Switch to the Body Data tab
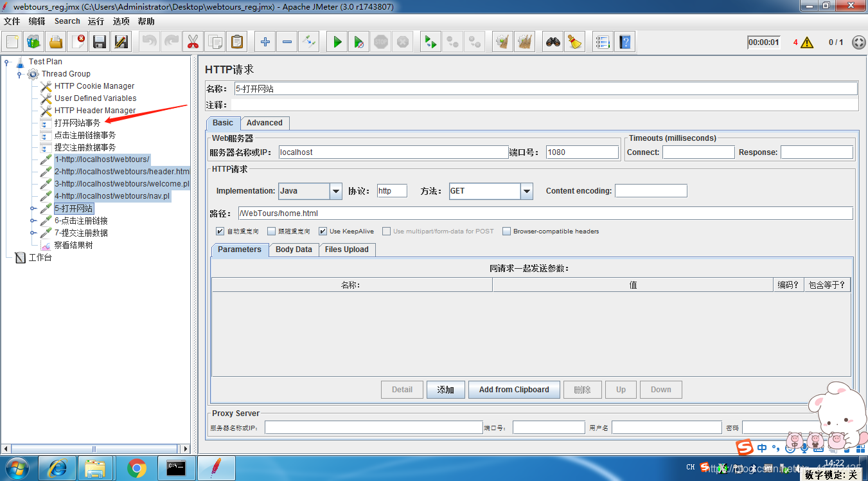868x481 pixels. [294, 250]
